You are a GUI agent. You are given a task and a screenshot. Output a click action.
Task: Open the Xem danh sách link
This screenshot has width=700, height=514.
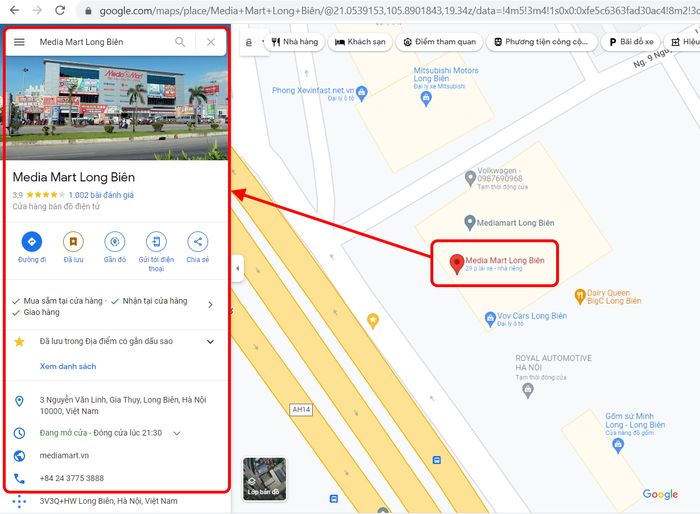[68, 366]
